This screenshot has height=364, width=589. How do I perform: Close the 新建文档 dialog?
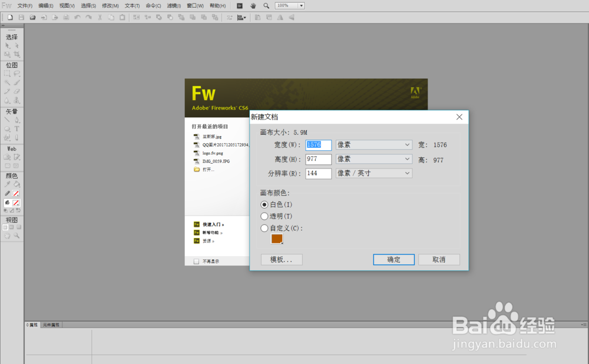click(x=459, y=117)
